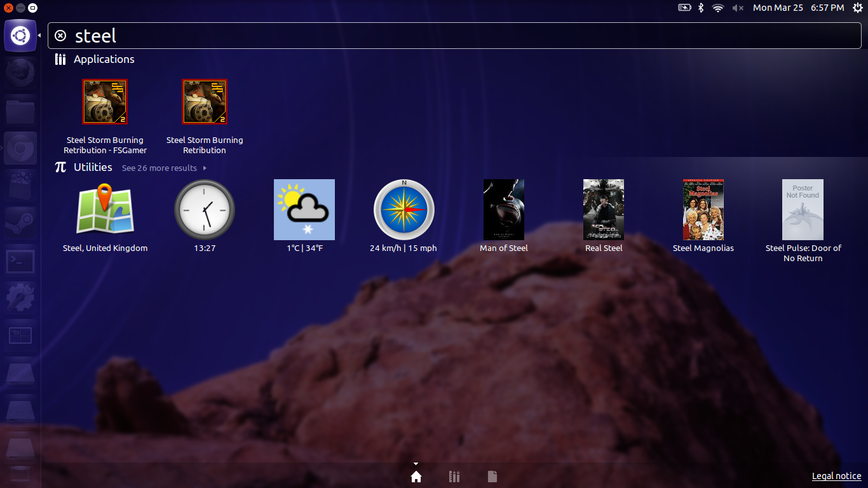Open the Steel Magnolias result

click(703, 210)
